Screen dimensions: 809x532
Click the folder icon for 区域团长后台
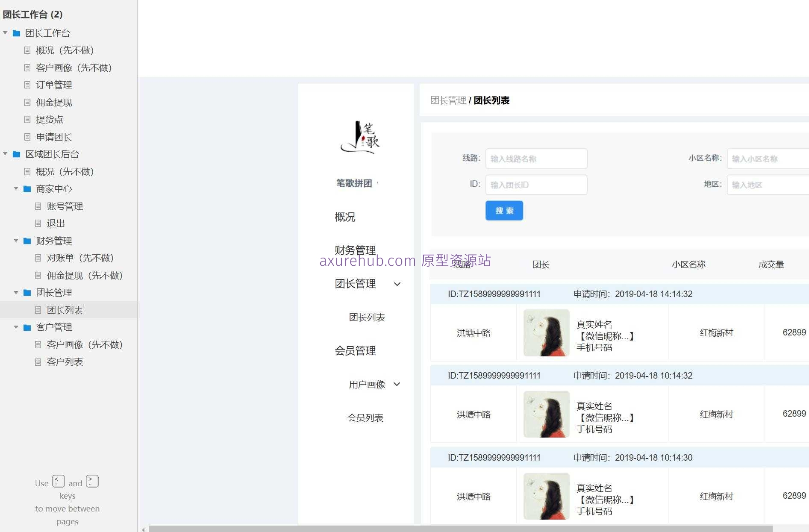point(16,154)
